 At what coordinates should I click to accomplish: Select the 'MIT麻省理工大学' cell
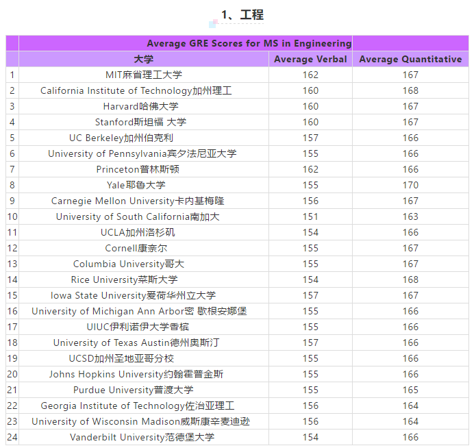point(144,75)
